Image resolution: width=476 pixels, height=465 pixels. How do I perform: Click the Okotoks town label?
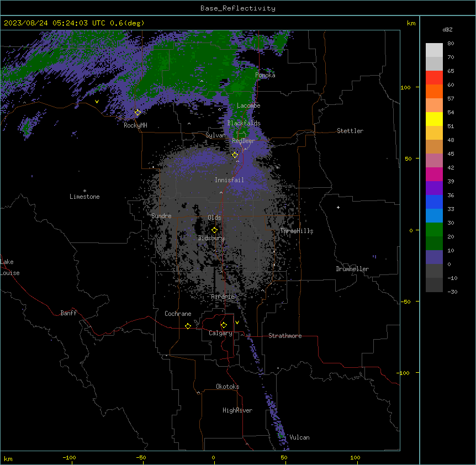click(x=228, y=387)
